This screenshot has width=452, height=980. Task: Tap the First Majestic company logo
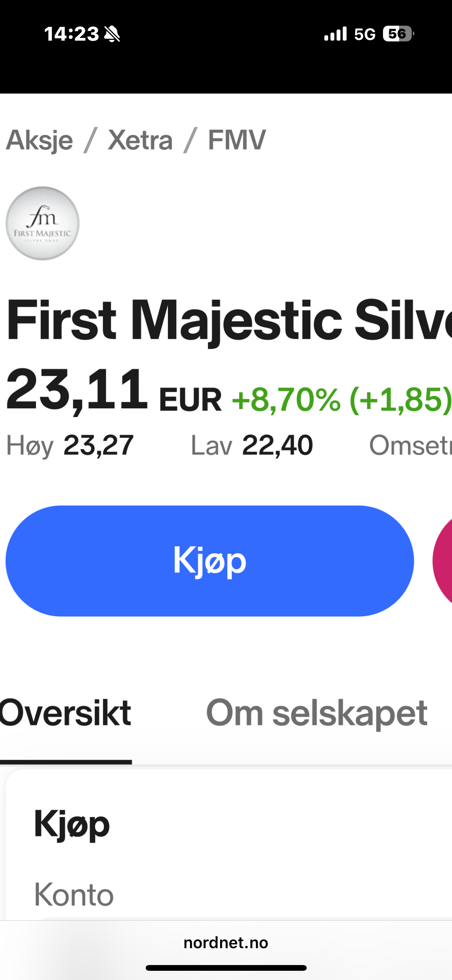[43, 224]
